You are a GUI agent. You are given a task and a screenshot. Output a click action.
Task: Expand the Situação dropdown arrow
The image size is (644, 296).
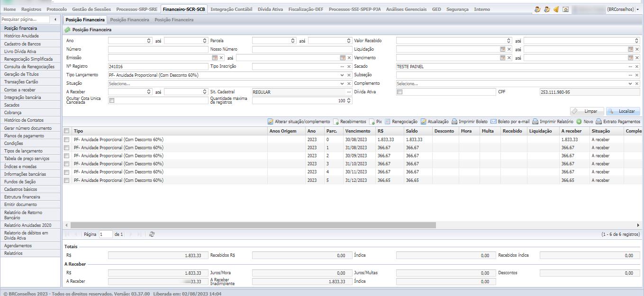coord(342,84)
